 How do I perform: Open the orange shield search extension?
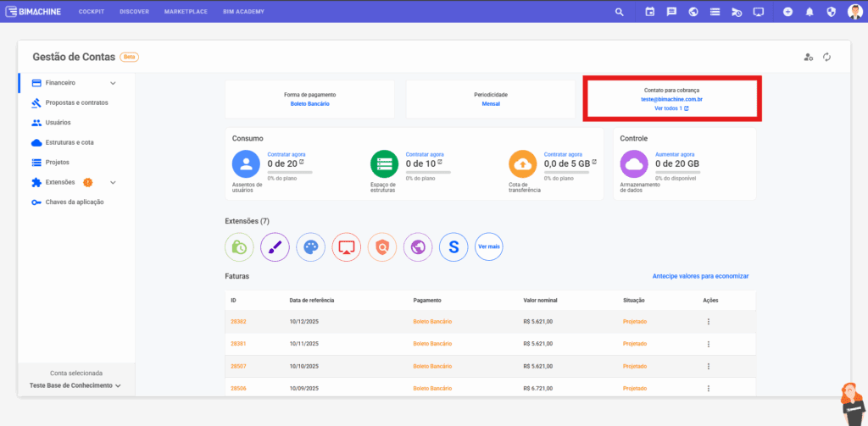pos(382,247)
